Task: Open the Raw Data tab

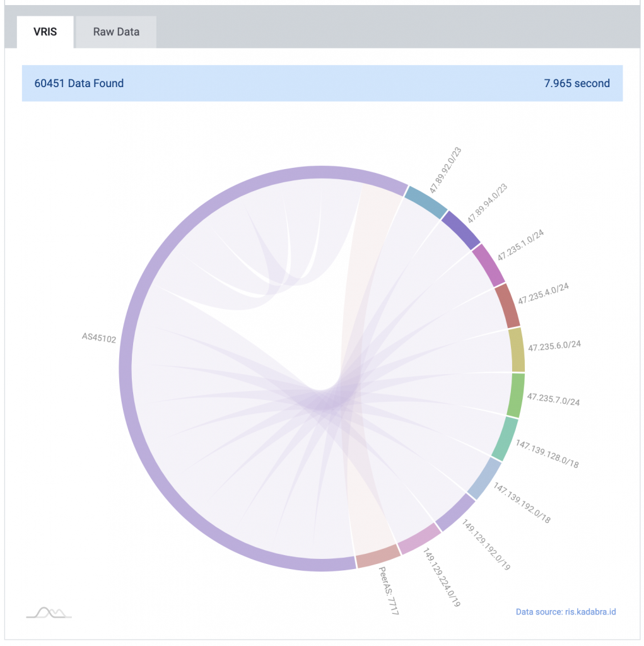Action: click(x=116, y=32)
